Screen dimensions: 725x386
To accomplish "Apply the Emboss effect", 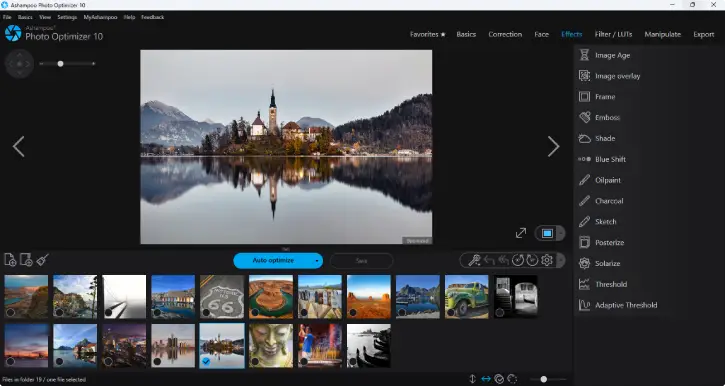I will [x=599, y=117].
